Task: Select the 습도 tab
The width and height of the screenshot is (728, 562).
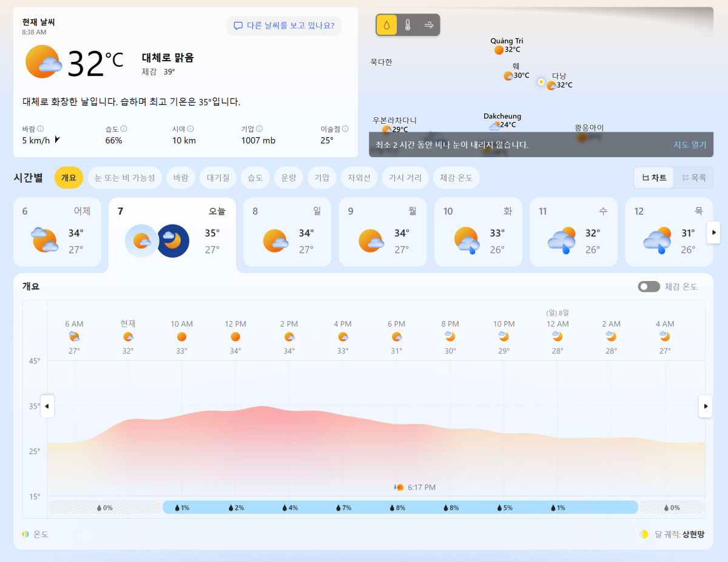Action: coord(255,178)
